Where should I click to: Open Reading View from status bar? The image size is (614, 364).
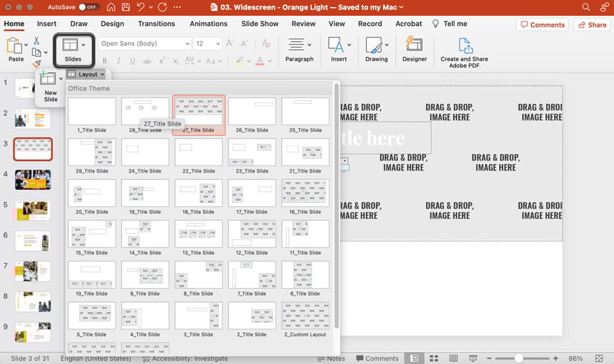(453, 358)
